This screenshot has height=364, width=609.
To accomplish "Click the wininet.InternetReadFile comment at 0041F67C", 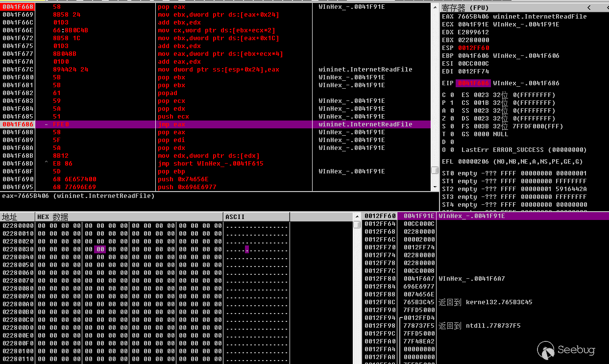I will (x=365, y=70).
